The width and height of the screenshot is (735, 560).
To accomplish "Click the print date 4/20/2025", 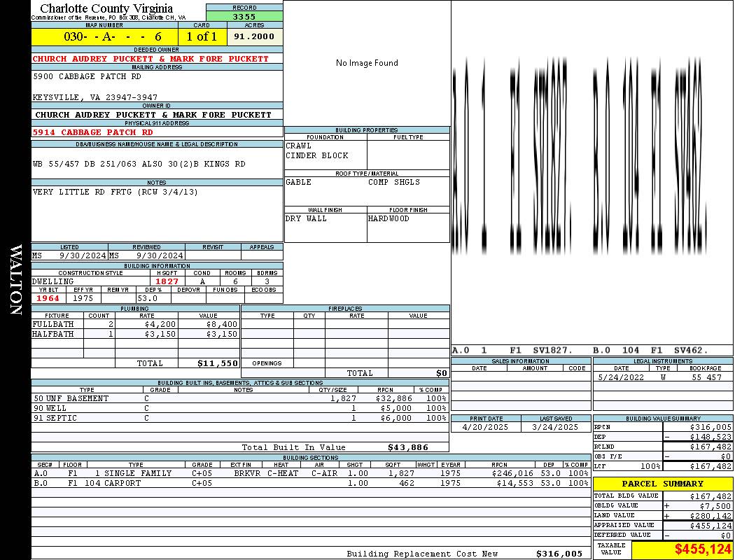I will [x=485, y=428].
